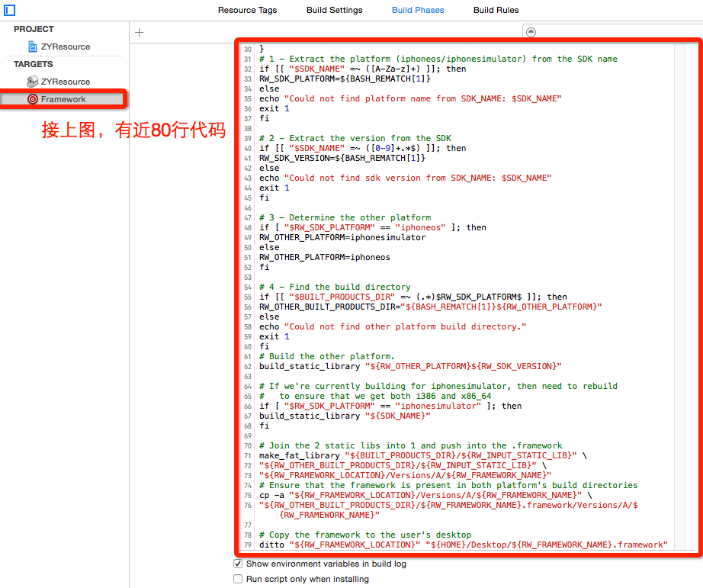Click the ditto command on line 79
The height and width of the screenshot is (588, 703).
pos(463,545)
